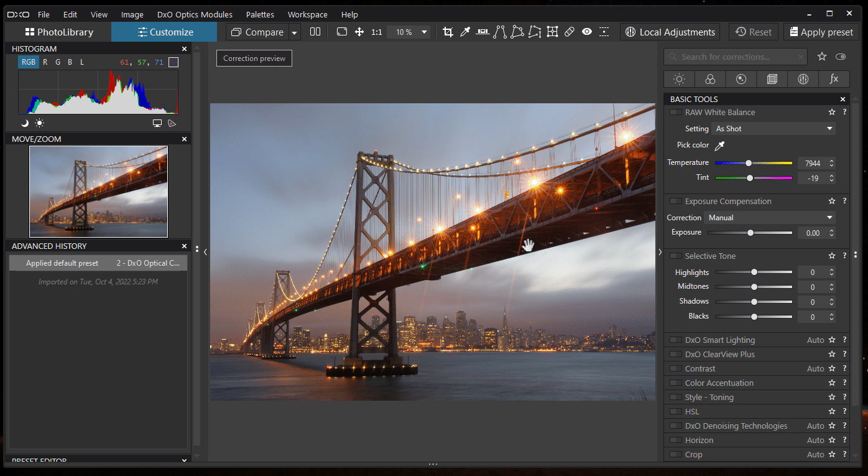Enable DxO ClearView Plus switch
868x476 pixels.
pyautogui.click(x=675, y=355)
